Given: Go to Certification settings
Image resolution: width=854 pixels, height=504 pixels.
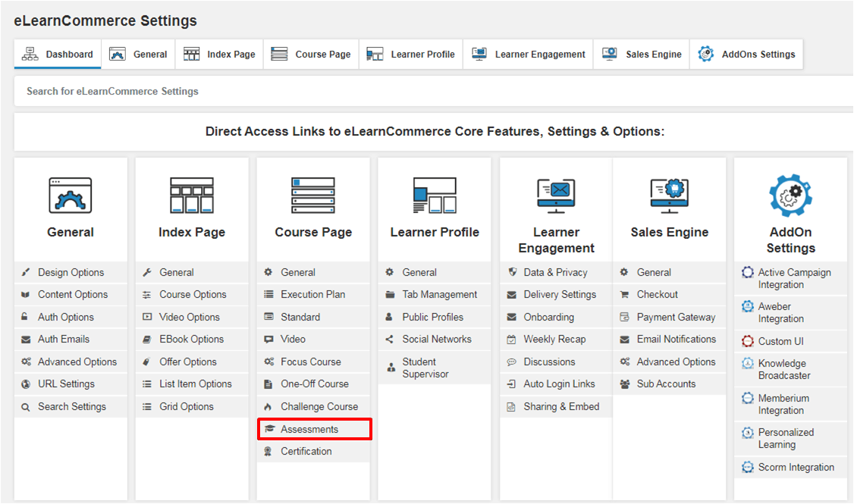Looking at the screenshot, I should [x=306, y=452].
